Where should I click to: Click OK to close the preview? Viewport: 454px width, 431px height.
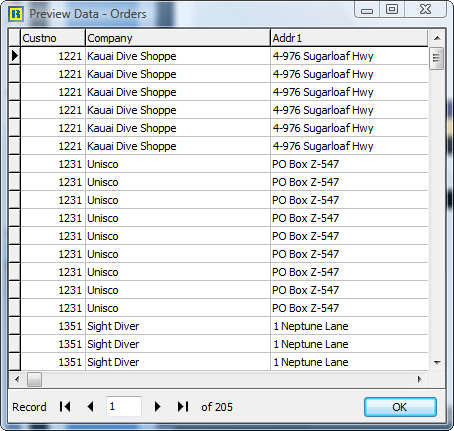pos(400,407)
